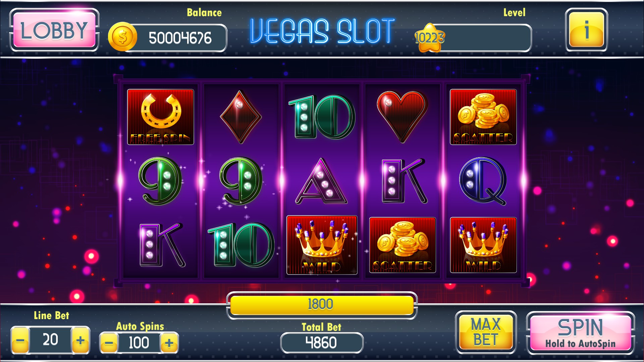Screen dimensions: 644x362
Task: Increase the Line Bet value
Action: [x=80, y=341]
